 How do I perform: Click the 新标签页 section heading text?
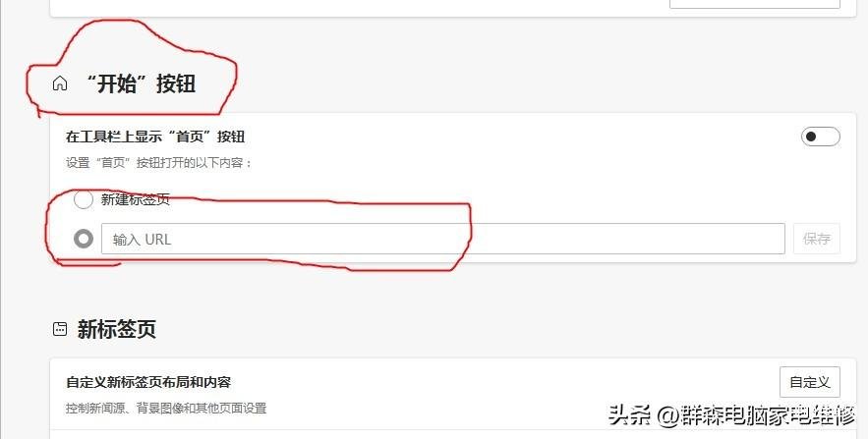pos(117,329)
